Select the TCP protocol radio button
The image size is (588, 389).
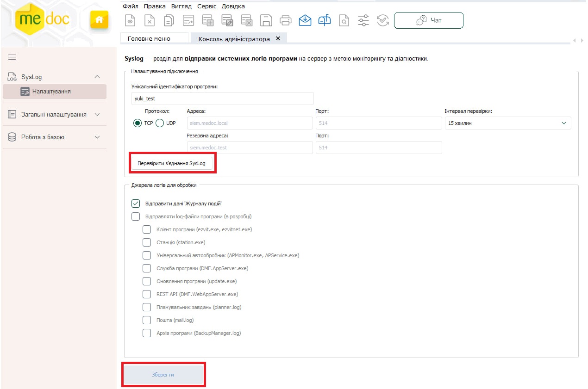point(138,123)
